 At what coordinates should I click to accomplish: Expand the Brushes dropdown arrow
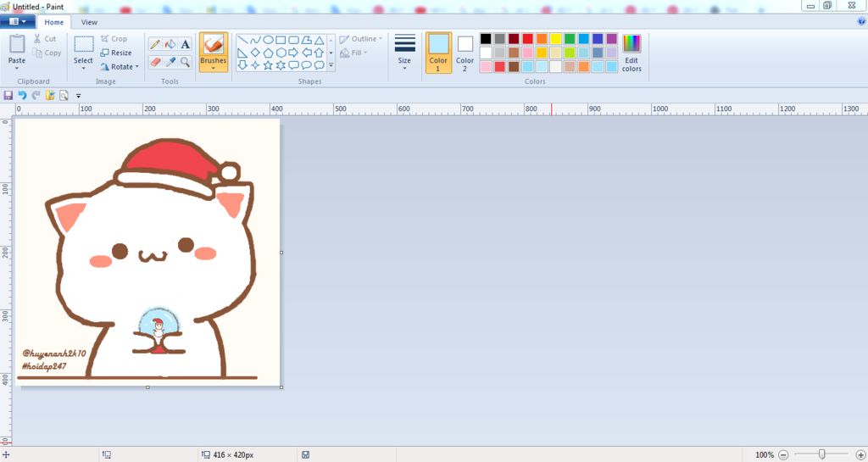213,68
